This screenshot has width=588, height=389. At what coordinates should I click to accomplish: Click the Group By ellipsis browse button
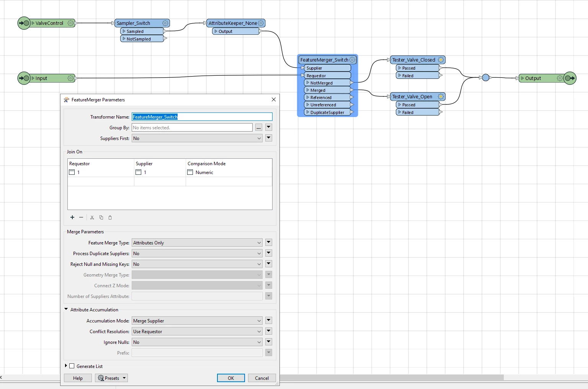(x=259, y=127)
